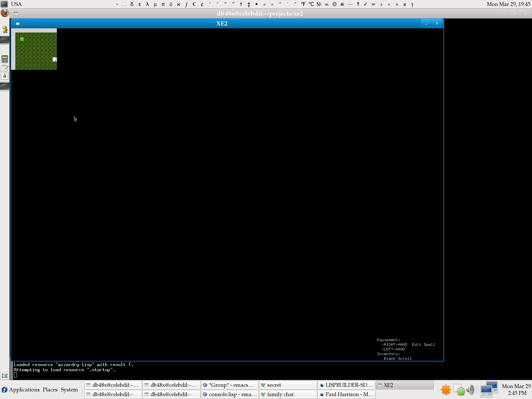Insert the Euro sign from the palette
Image resolution: width=532 pixels, height=399 pixels.
(x=194, y=4)
